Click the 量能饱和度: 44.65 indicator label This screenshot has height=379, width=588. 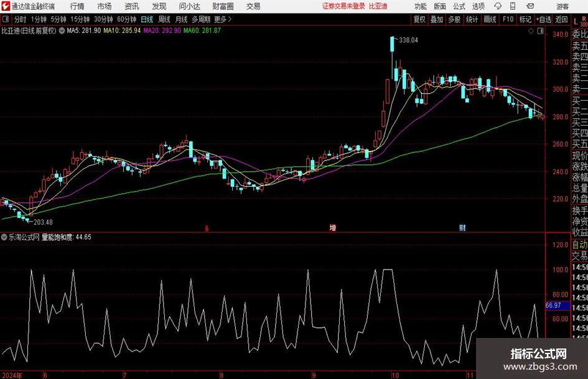tap(67, 237)
